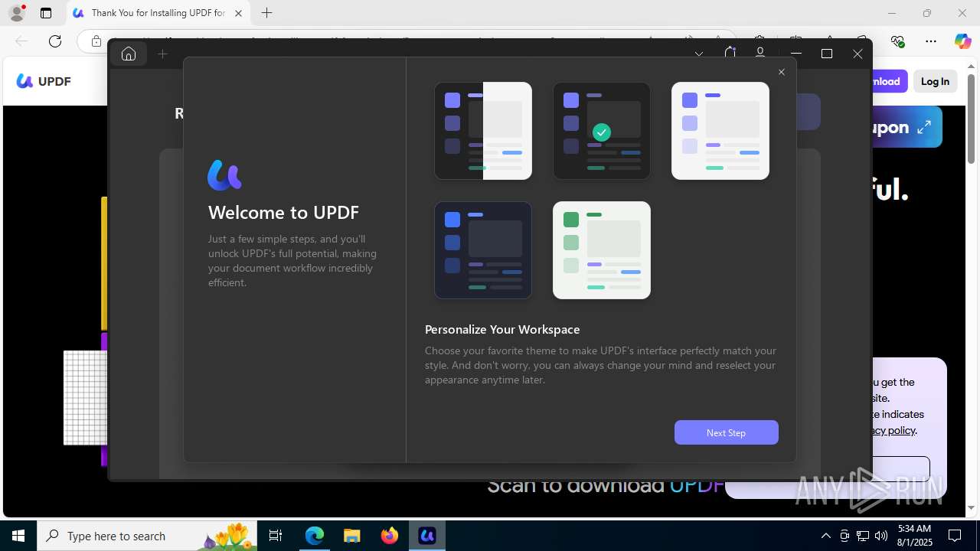Viewport: 980px width, 551px height.
Task: Open the volume control in system tray
Action: [880, 536]
